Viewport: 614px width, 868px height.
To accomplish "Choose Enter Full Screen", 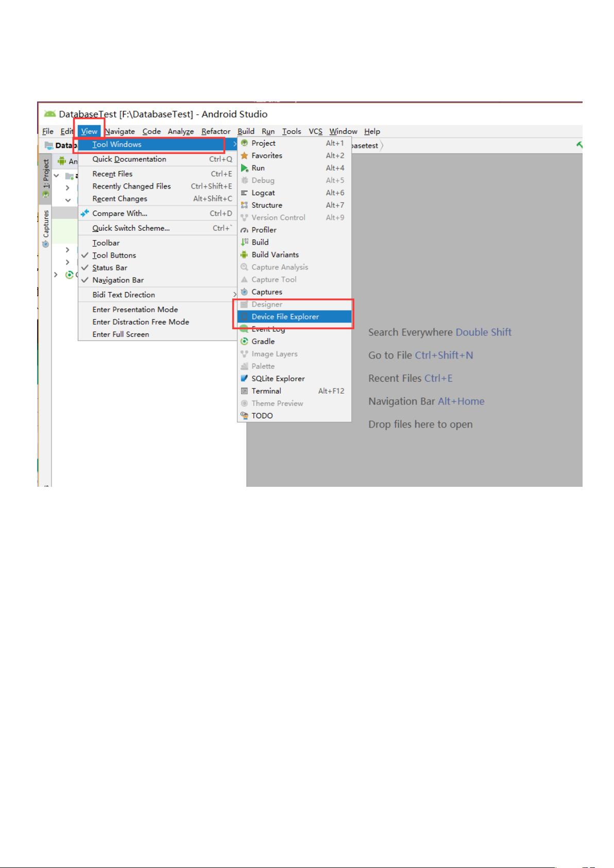I will click(157, 334).
